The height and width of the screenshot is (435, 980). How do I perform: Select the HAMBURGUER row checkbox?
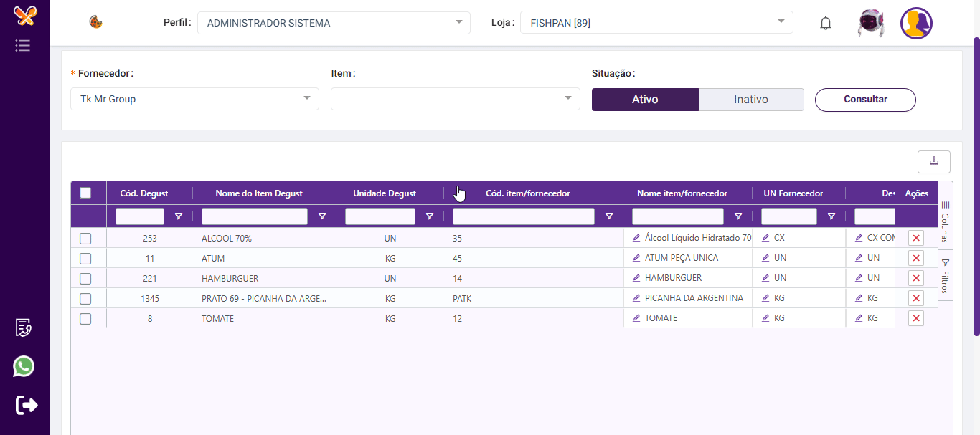[x=85, y=278]
